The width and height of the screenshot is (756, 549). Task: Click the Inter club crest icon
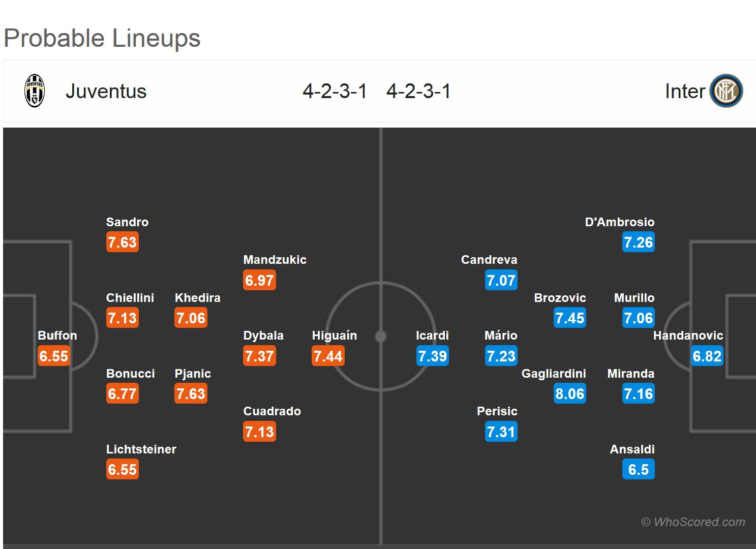726,91
